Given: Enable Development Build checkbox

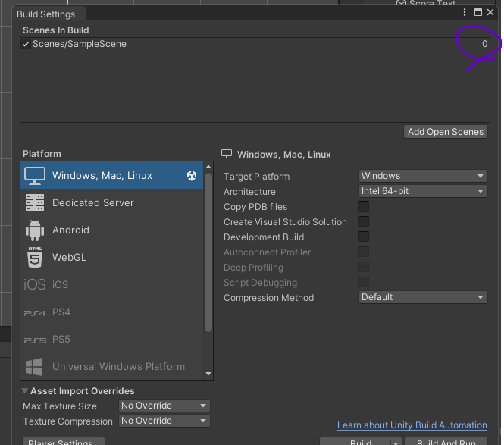Looking at the screenshot, I should pyautogui.click(x=364, y=237).
